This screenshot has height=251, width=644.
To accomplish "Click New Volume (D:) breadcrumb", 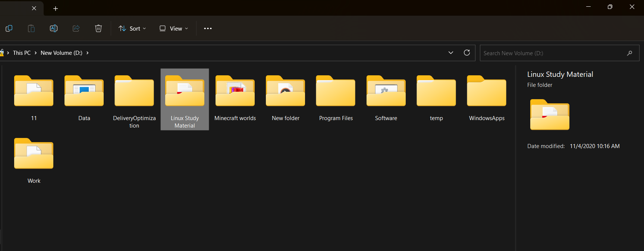I will (62, 53).
